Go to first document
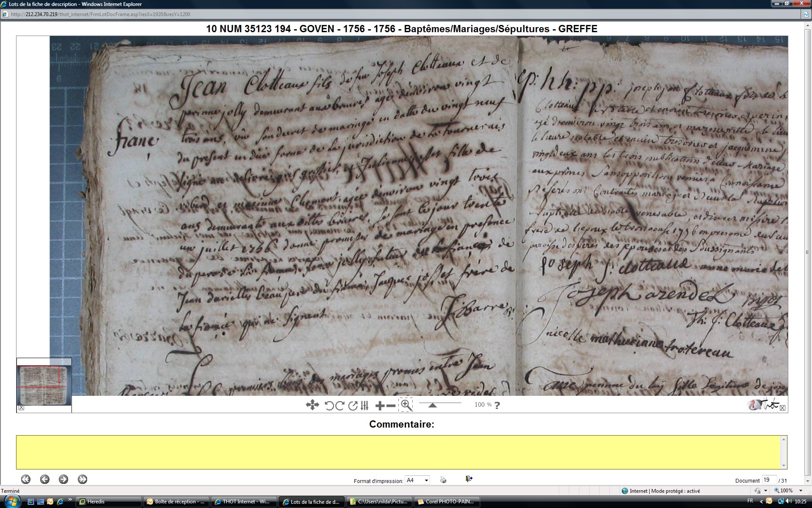The width and height of the screenshot is (812, 508). coord(26,479)
